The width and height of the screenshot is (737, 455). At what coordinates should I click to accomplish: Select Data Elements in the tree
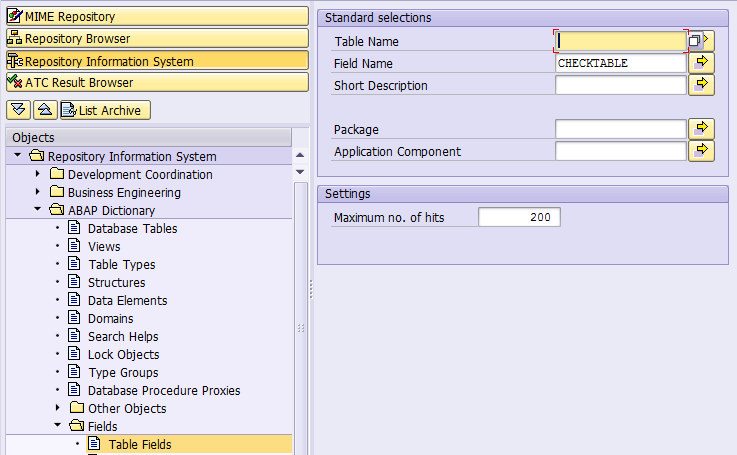click(x=127, y=300)
